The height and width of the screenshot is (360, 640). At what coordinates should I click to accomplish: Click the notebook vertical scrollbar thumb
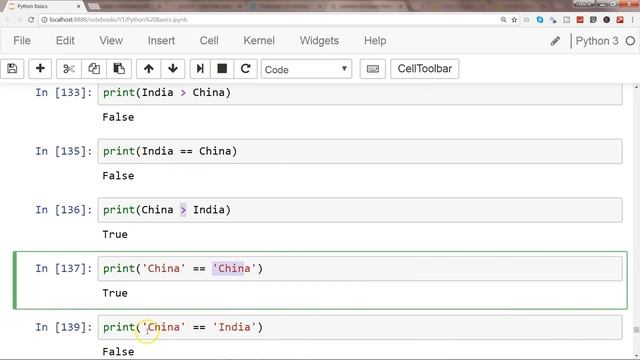point(636,330)
